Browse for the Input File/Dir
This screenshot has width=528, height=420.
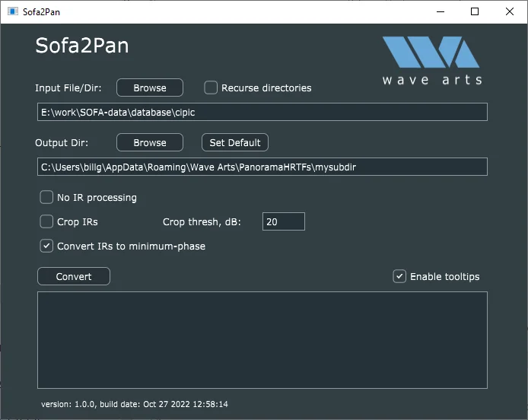pos(150,88)
